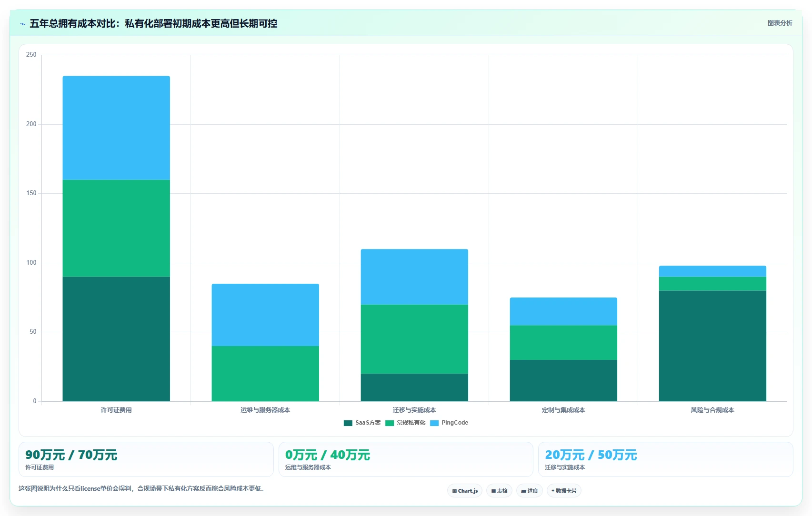This screenshot has width=812, height=516.
Task: Click the 150 y-axis value
Action: [x=31, y=193]
